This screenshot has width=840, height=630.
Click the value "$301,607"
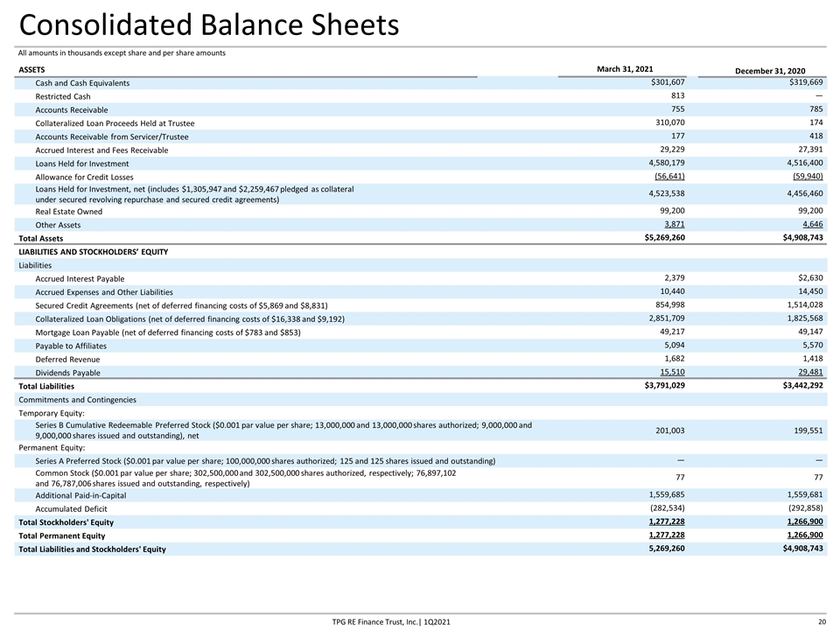click(668, 82)
